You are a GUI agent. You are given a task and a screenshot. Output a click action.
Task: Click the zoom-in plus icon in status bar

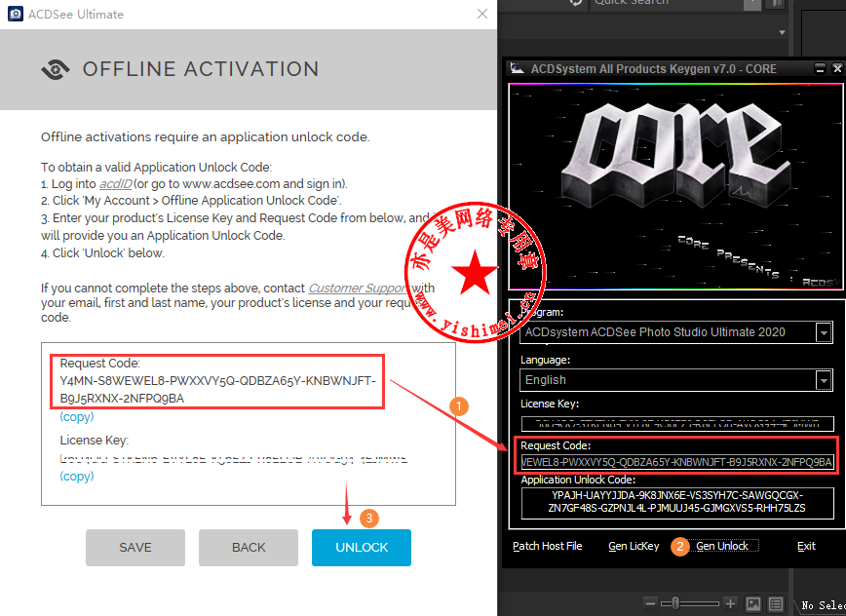click(x=730, y=603)
